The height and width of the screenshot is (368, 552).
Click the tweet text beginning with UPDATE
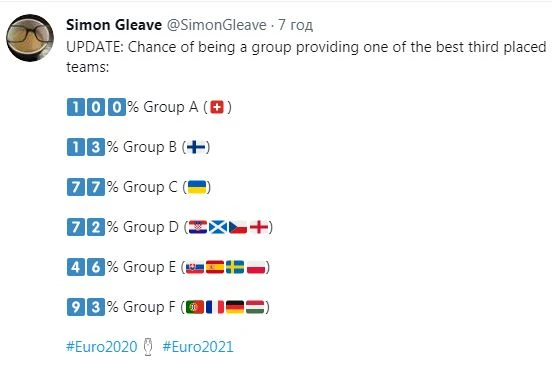[x=306, y=57]
